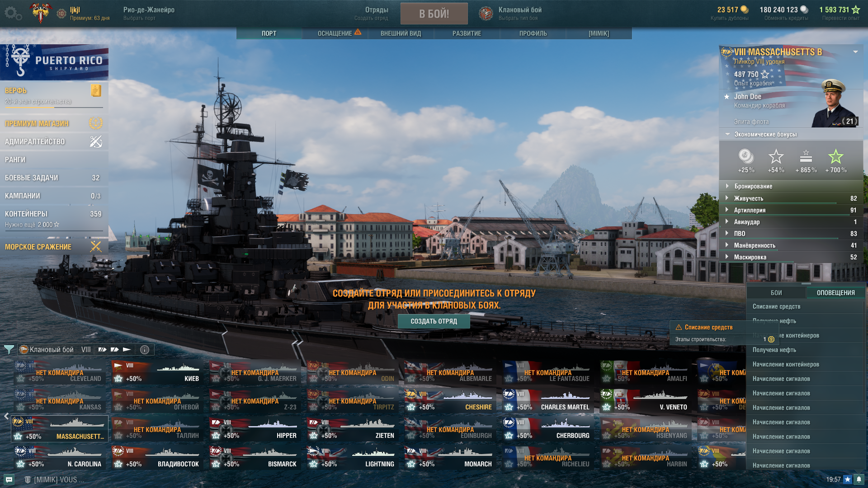Click the shipyard construction progress bar
This screenshot has height=488, width=868.
[54, 108]
